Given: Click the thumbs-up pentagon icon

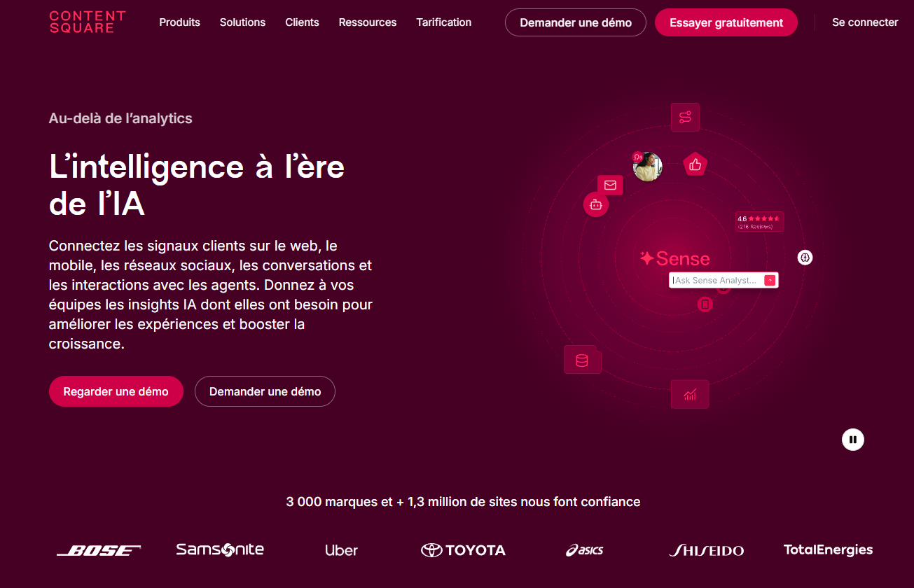Looking at the screenshot, I should tap(695, 164).
